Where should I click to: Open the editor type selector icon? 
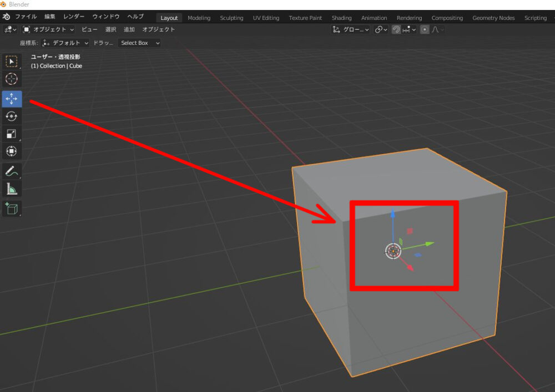(10, 30)
